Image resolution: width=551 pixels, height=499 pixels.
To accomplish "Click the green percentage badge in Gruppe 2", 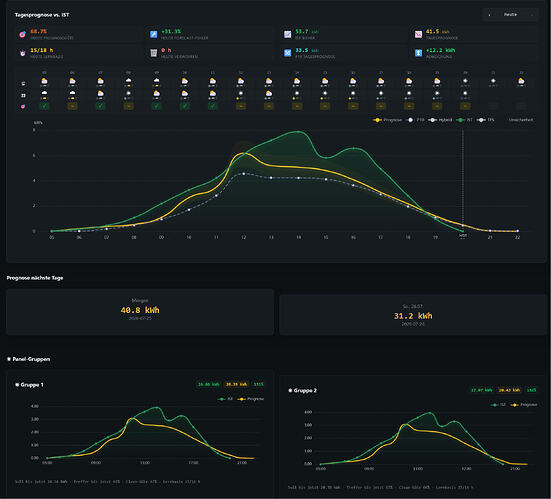I will [x=531, y=390].
